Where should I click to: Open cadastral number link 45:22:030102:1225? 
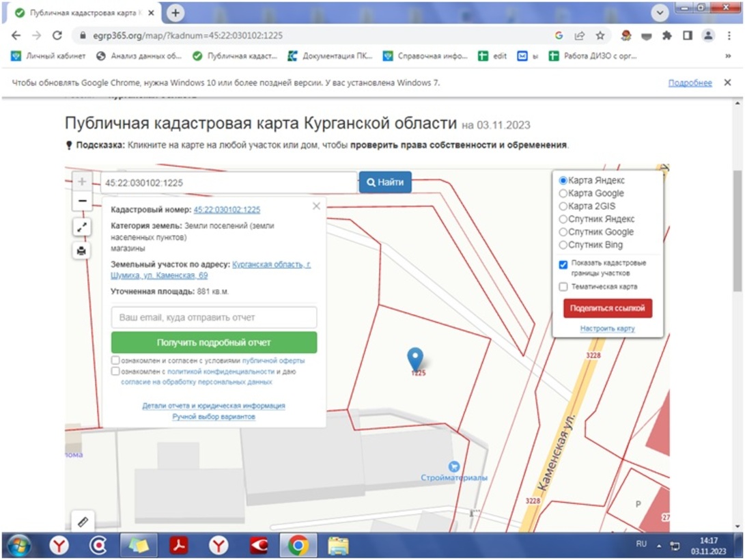tap(227, 210)
